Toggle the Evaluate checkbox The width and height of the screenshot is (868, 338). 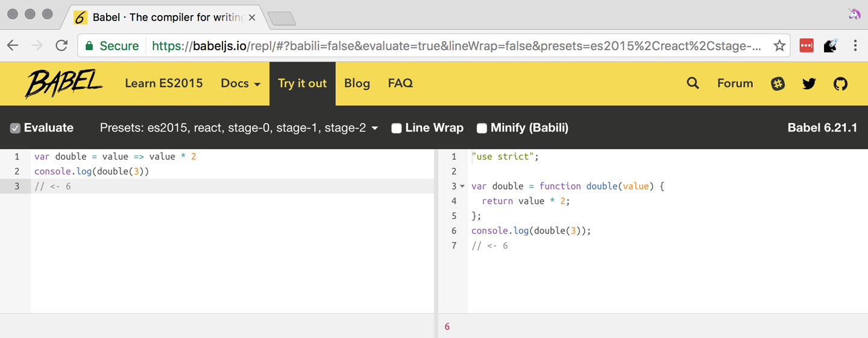[x=15, y=128]
